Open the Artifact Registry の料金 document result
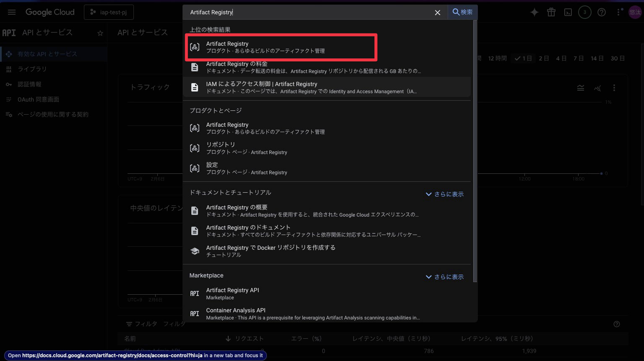The width and height of the screenshot is (644, 361). pos(327,67)
